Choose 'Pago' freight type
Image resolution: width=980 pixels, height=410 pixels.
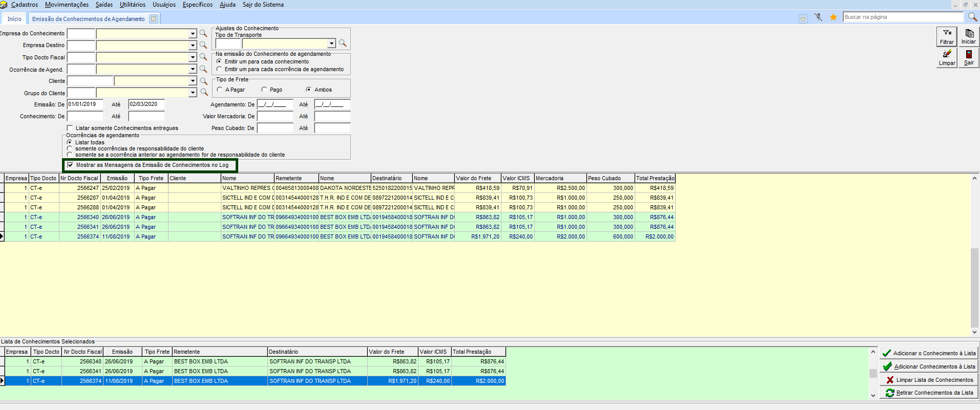pos(264,90)
